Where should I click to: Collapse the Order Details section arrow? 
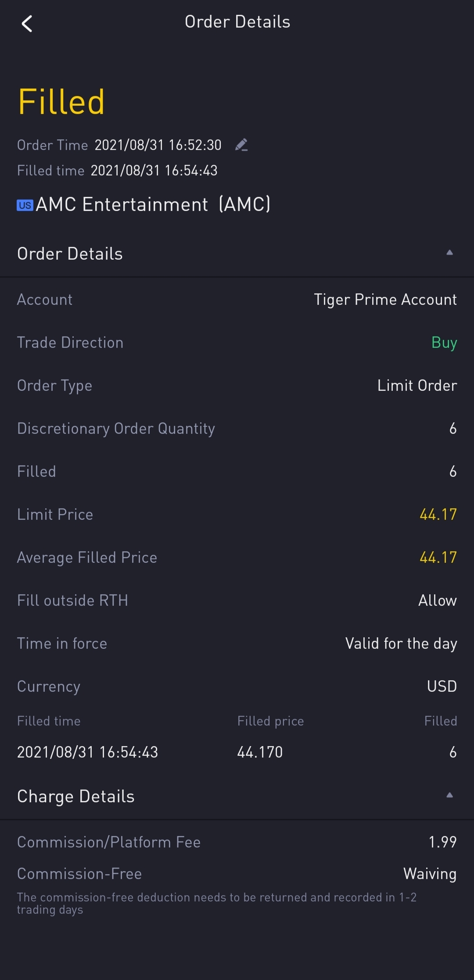[x=449, y=253]
